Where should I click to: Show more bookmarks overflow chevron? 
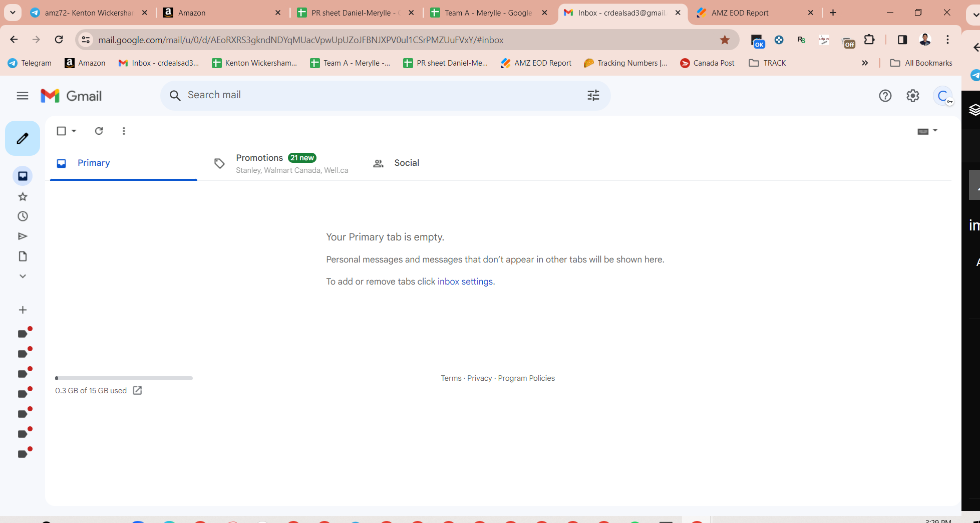click(x=865, y=63)
